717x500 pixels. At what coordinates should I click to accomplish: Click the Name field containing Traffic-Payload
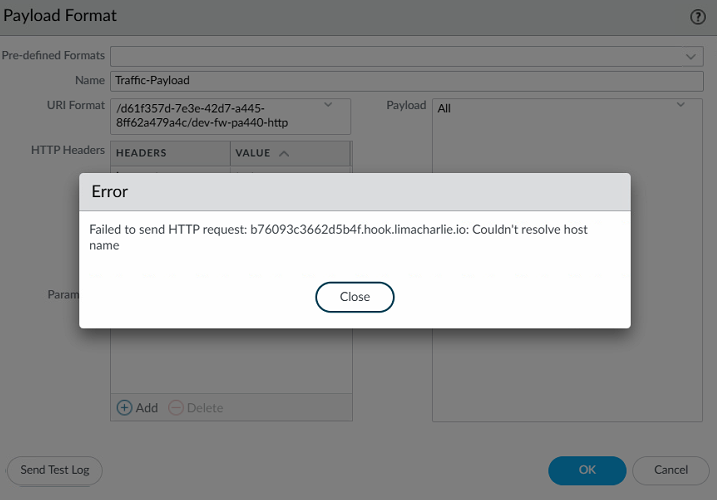point(406,80)
